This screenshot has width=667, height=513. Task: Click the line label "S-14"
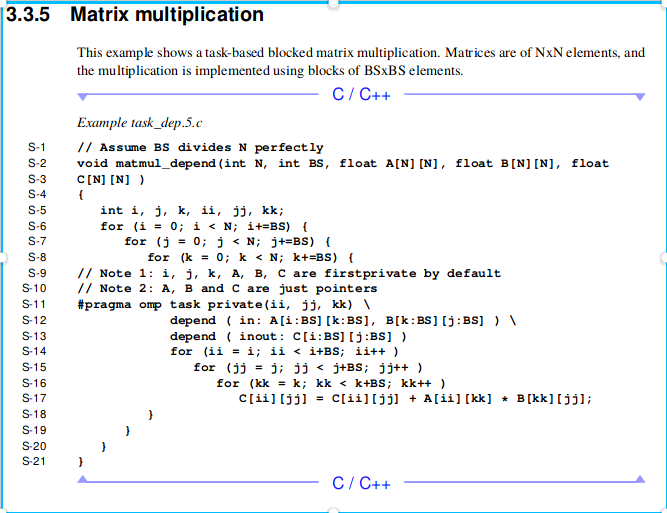click(34, 351)
